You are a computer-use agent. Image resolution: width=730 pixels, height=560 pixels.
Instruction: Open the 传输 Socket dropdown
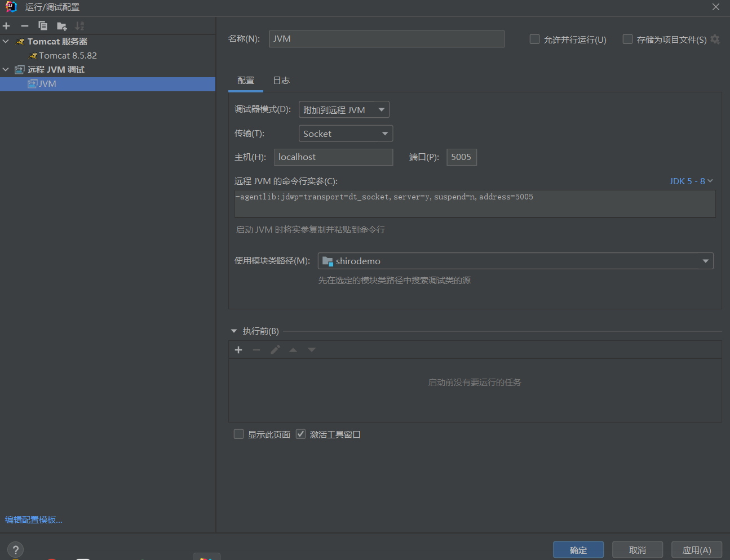(x=346, y=134)
